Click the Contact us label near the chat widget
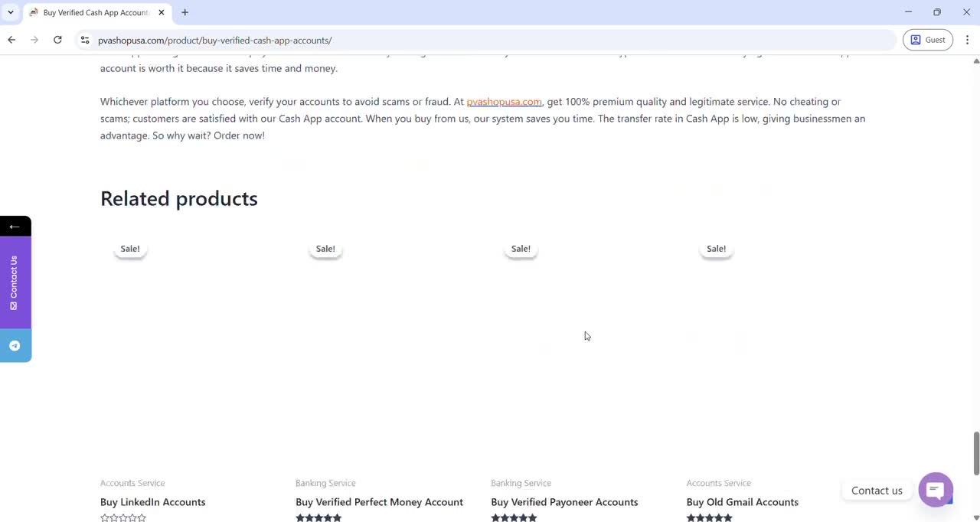Viewport: 980px width, 522px height. click(x=877, y=491)
